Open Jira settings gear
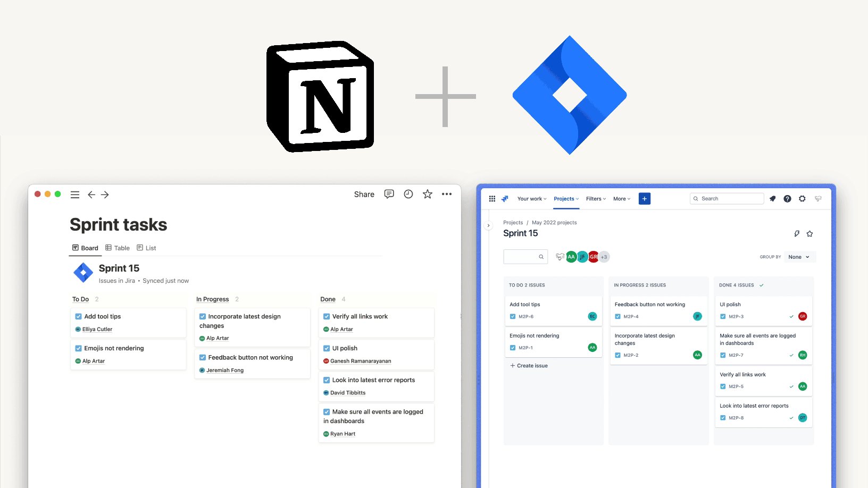This screenshot has width=868, height=488. click(x=802, y=198)
